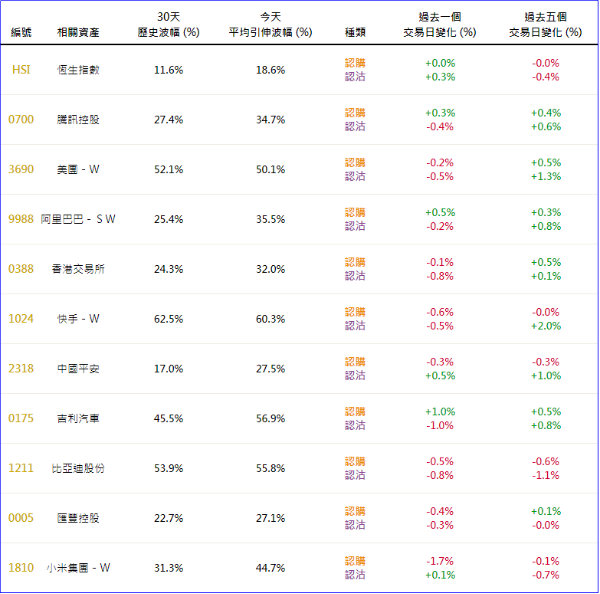Screen dimensions: 600x594
Task: Click 0700 historical volatility 27.4%
Action: 168,120
